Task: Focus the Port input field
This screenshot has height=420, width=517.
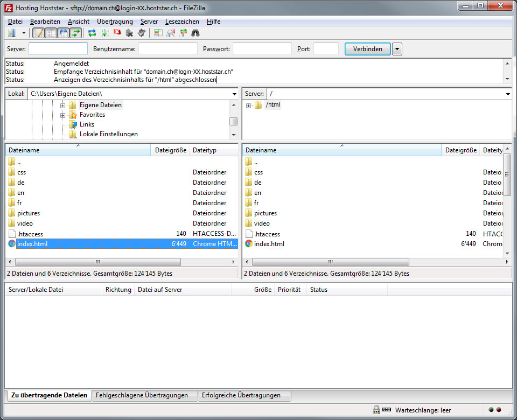Action: tap(326, 49)
